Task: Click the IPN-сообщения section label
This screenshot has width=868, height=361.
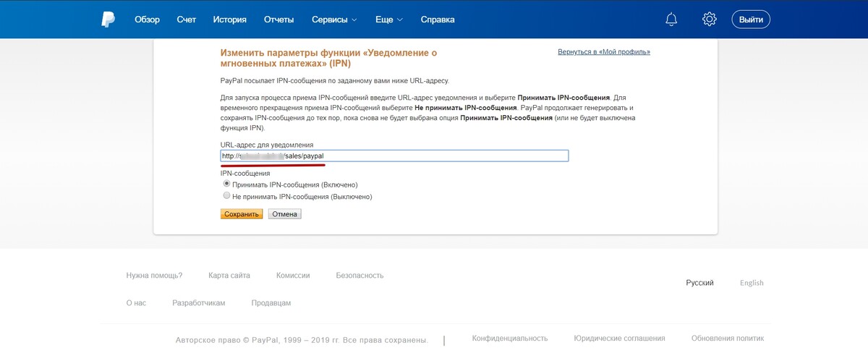Action: tap(245, 174)
